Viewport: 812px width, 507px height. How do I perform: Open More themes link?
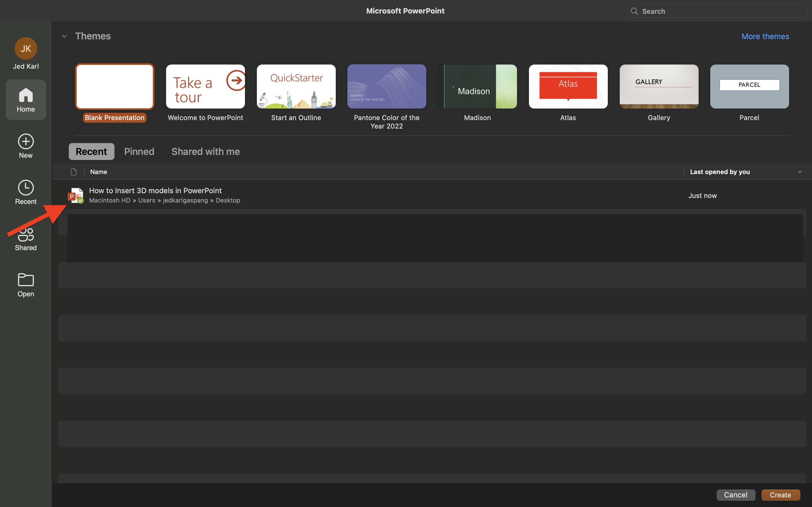click(x=765, y=36)
